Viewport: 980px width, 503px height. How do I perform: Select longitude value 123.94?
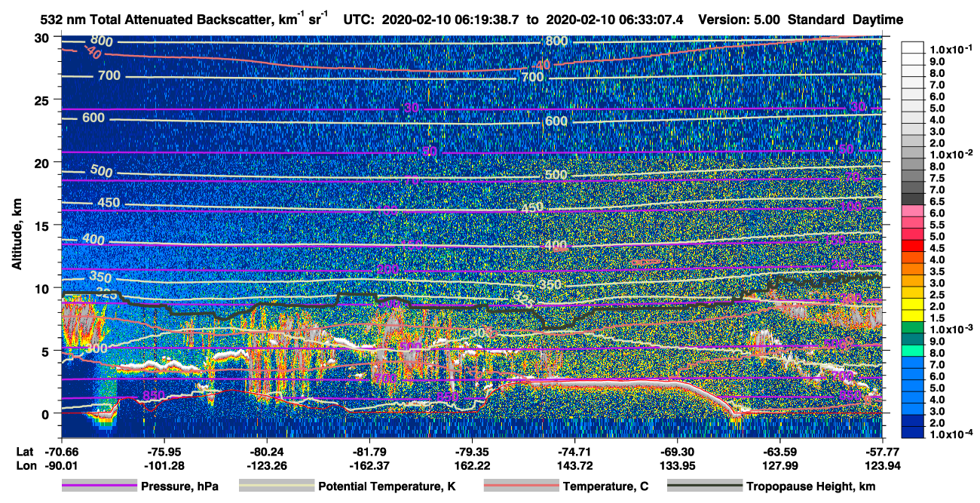[882, 466]
